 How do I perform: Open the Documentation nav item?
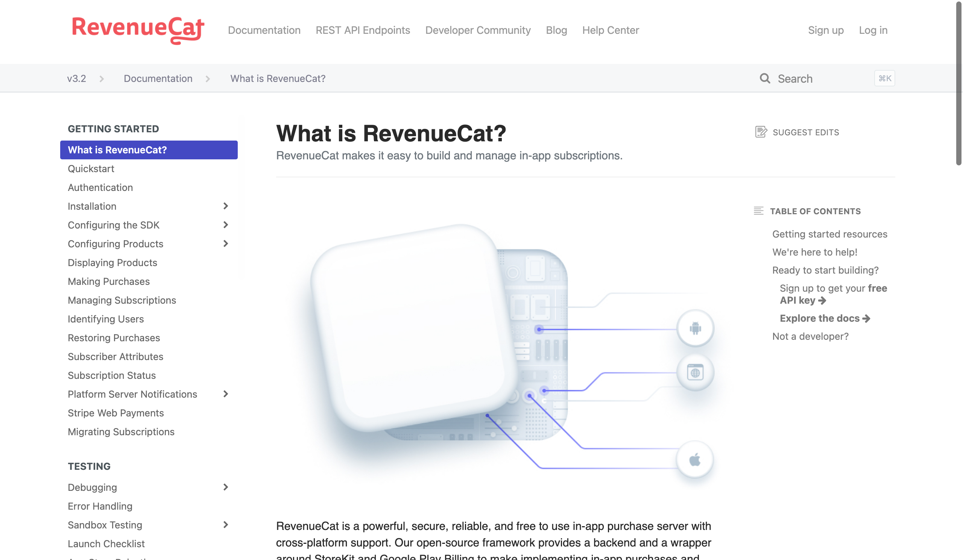tap(264, 30)
